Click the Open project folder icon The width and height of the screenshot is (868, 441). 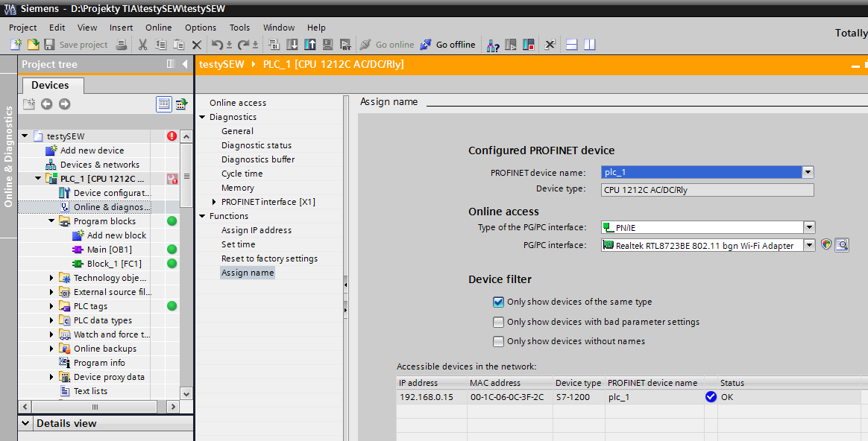[34, 44]
